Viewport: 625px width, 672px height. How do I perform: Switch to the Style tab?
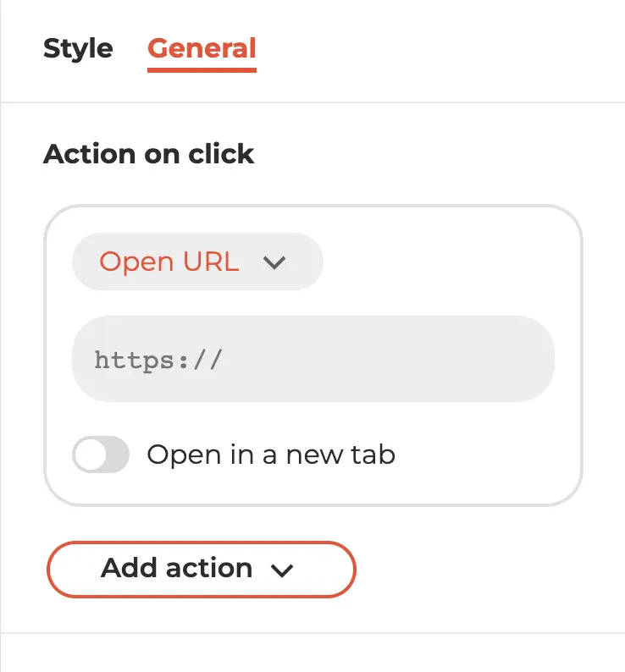78,49
